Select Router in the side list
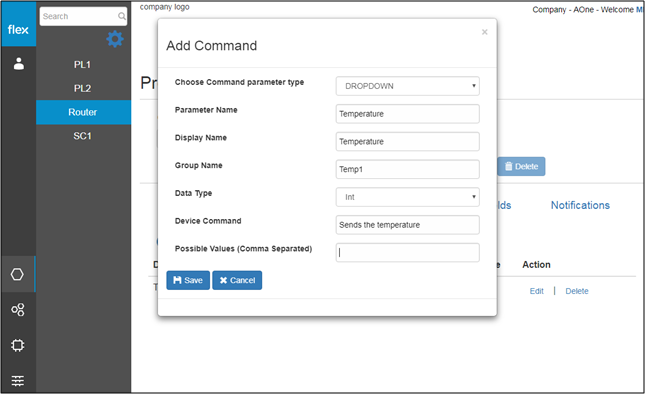The height and width of the screenshot is (394, 645). click(84, 112)
